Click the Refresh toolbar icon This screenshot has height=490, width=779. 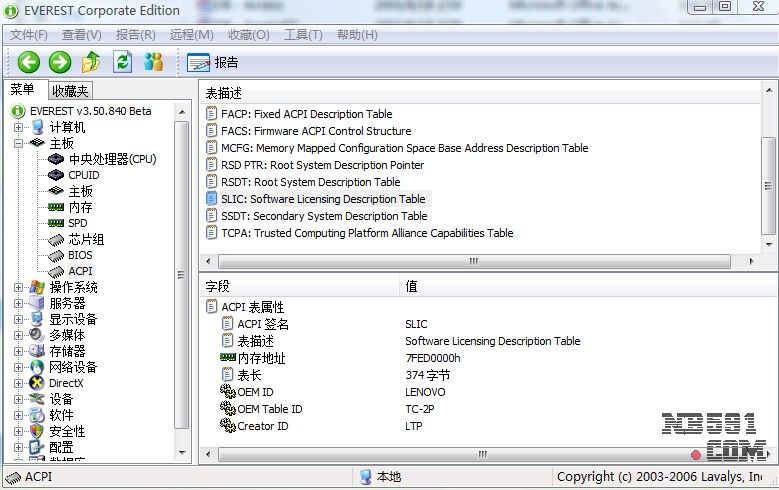[x=122, y=62]
